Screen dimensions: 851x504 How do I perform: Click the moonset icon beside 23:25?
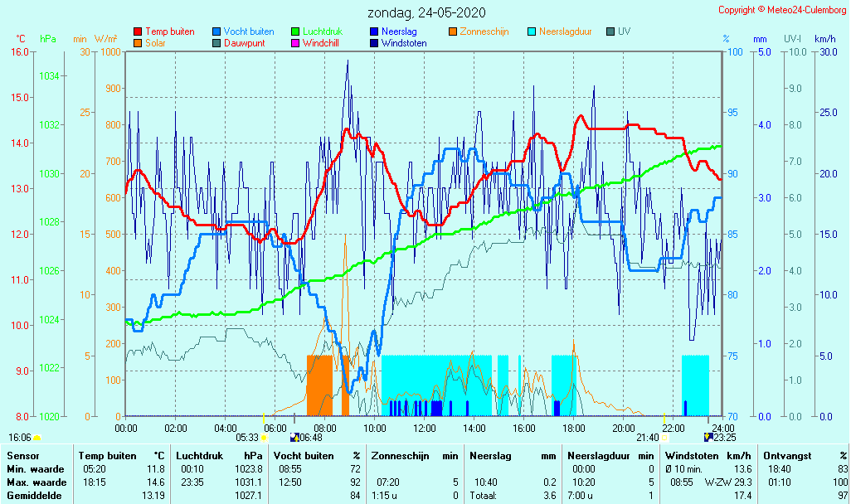pos(708,437)
